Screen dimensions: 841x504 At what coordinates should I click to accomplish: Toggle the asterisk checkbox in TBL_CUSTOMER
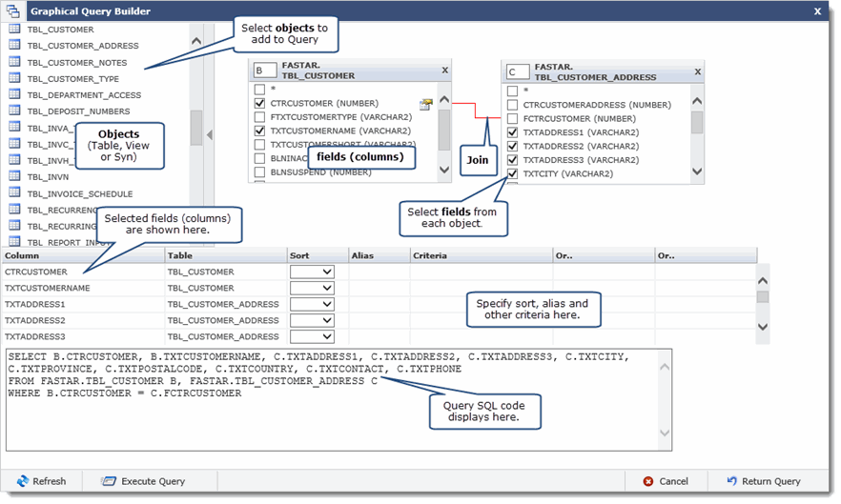click(259, 89)
